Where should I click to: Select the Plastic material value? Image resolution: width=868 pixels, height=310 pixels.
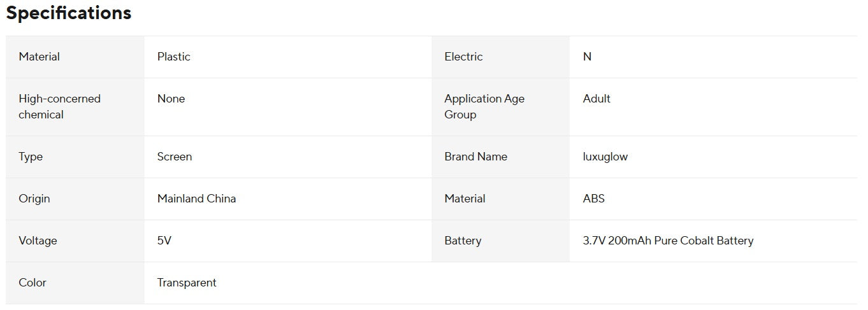click(173, 57)
